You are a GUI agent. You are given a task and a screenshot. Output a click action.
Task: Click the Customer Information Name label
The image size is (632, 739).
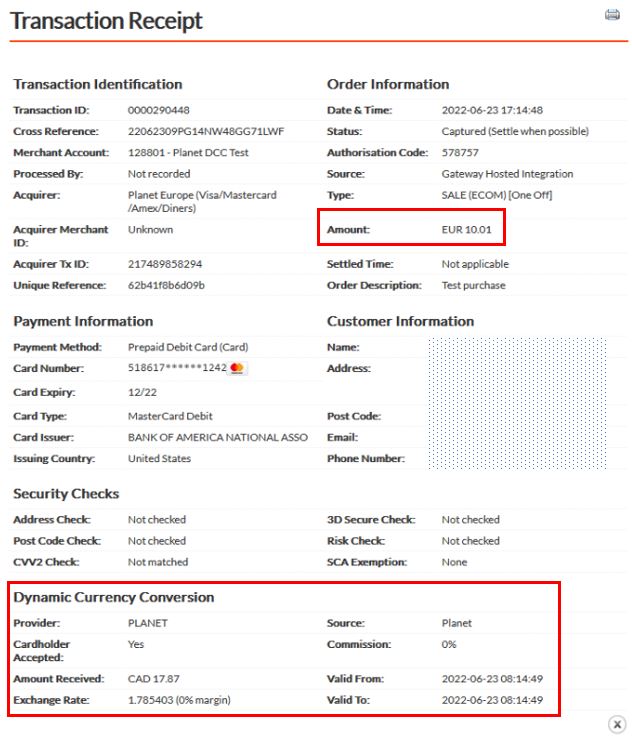(x=343, y=347)
